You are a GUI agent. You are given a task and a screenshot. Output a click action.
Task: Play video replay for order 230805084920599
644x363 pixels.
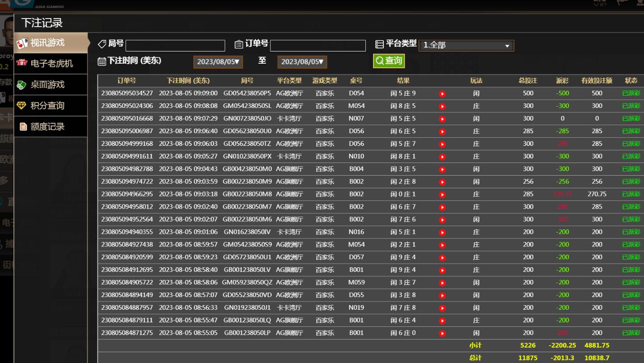click(443, 257)
